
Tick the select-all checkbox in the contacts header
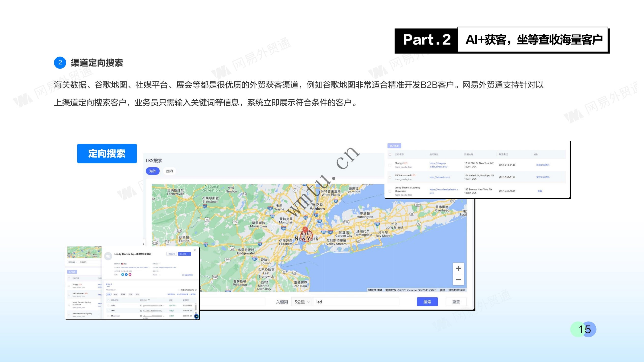[x=109, y=300]
